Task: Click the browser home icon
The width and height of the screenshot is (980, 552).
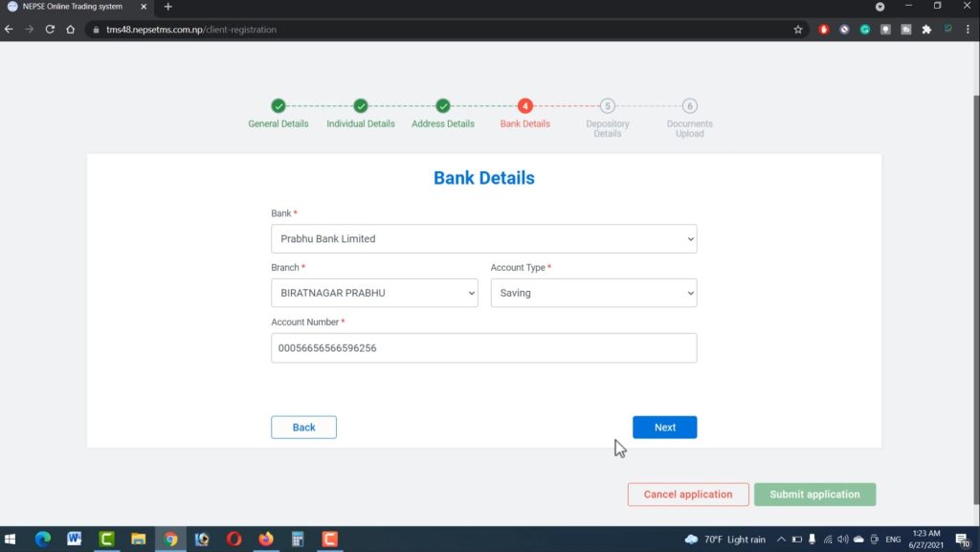Action: [70, 30]
